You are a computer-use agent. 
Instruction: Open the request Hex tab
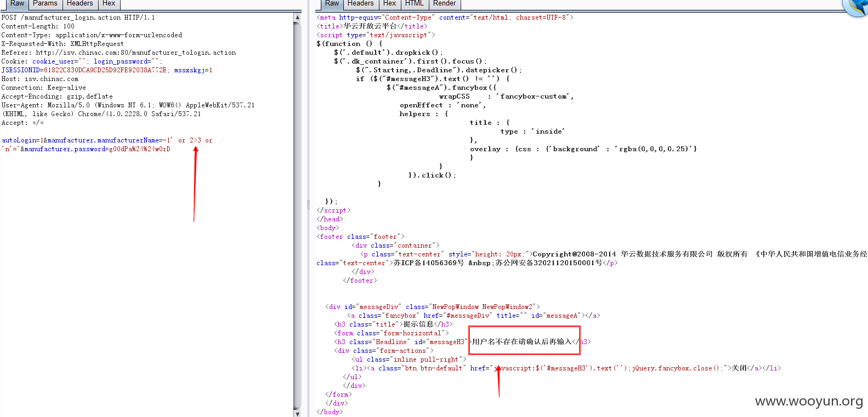pos(109,4)
